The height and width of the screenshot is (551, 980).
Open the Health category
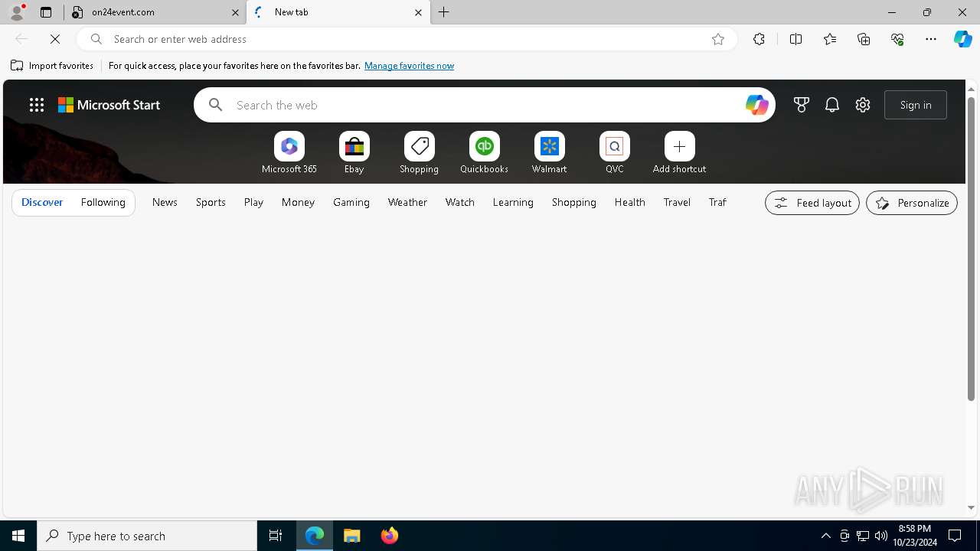pos(630,202)
